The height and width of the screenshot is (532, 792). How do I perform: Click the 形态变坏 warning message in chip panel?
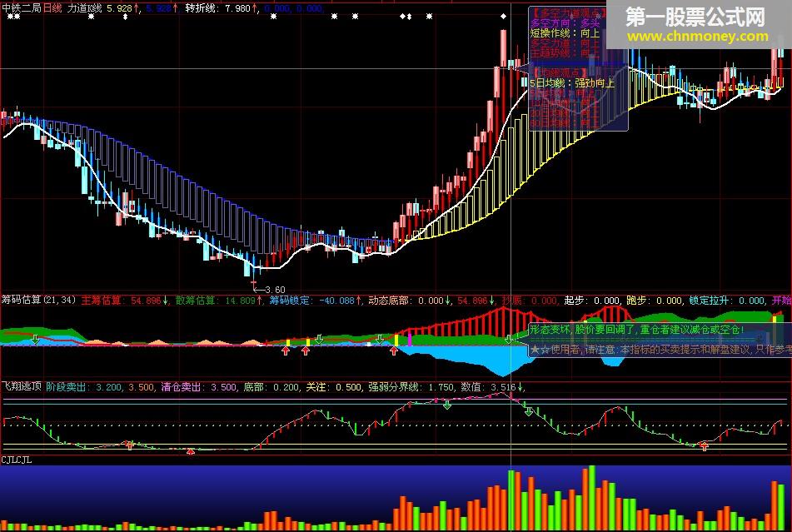pyautogui.click(x=636, y=330)
